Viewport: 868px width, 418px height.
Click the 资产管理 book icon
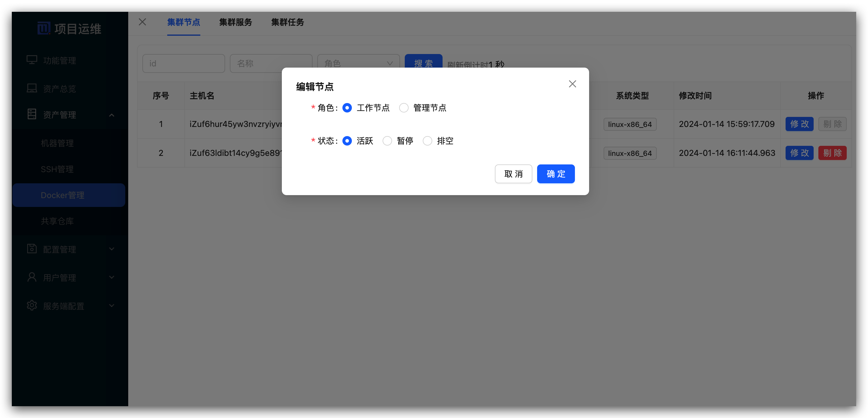(x=32, y=114)
